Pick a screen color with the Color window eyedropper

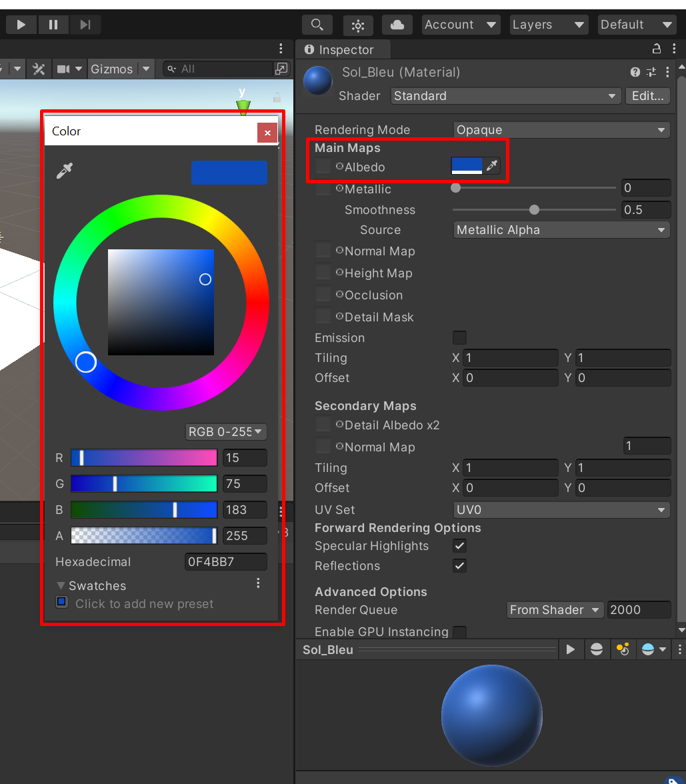65,171
